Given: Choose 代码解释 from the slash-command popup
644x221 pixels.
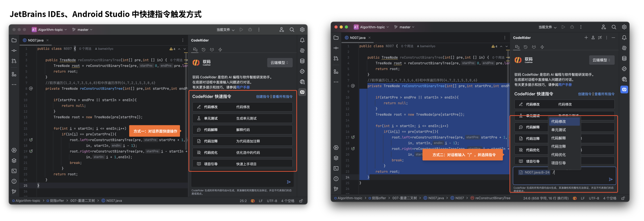Looking at the screenshot, I should (564, 138).
